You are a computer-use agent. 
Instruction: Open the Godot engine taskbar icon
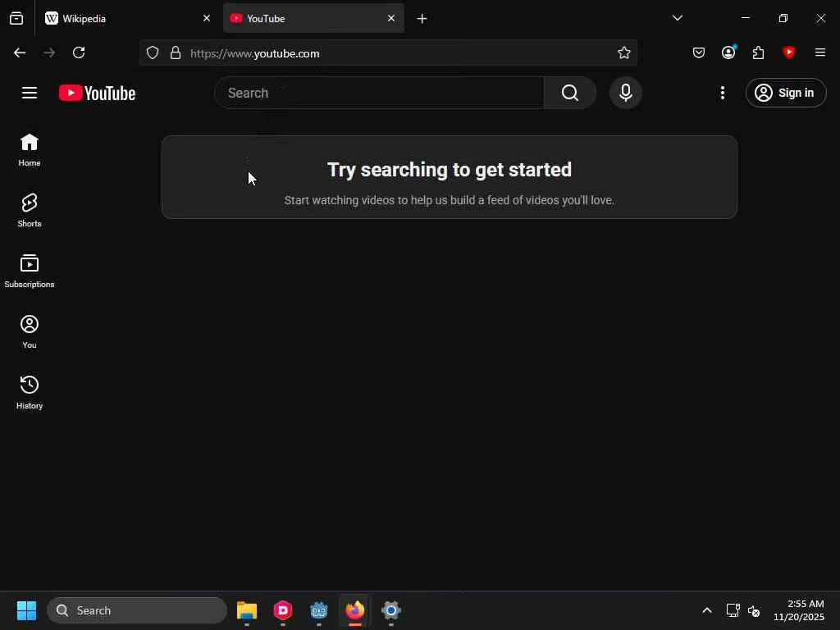tap(319, 610)
